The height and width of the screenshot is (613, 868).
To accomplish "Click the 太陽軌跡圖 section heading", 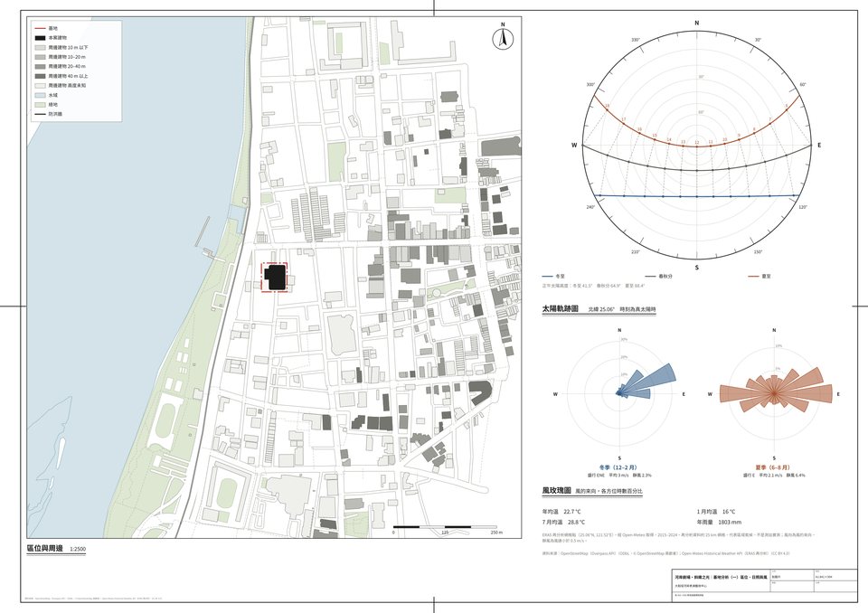I will [x=561, y=308].
